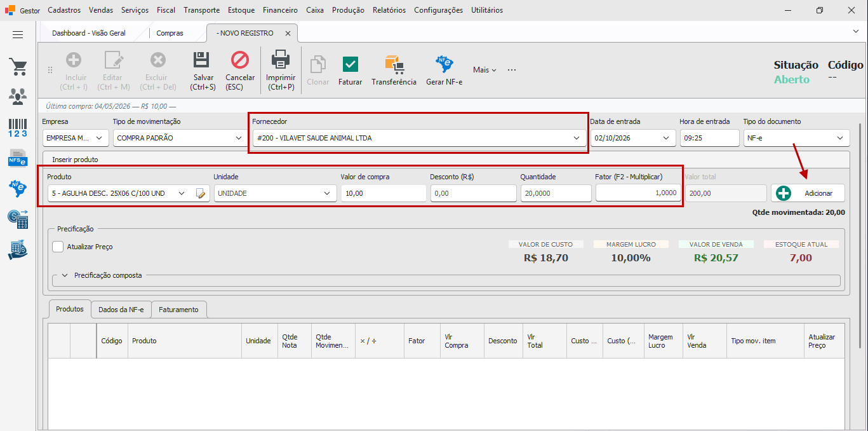Click the toolbar drag handle grip
Screen dimensions: 868x431
coord(50,70)
